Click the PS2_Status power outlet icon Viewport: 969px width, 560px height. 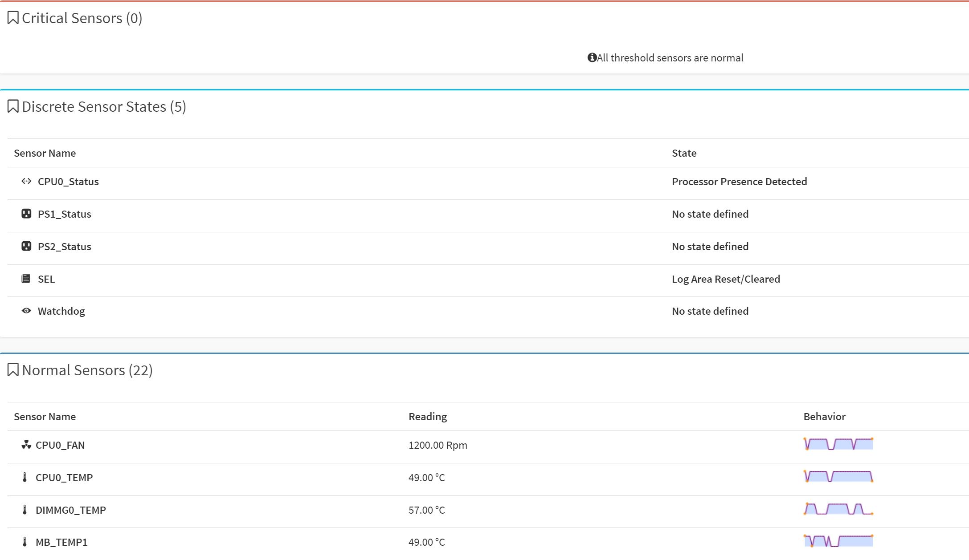tap(26, 247)
